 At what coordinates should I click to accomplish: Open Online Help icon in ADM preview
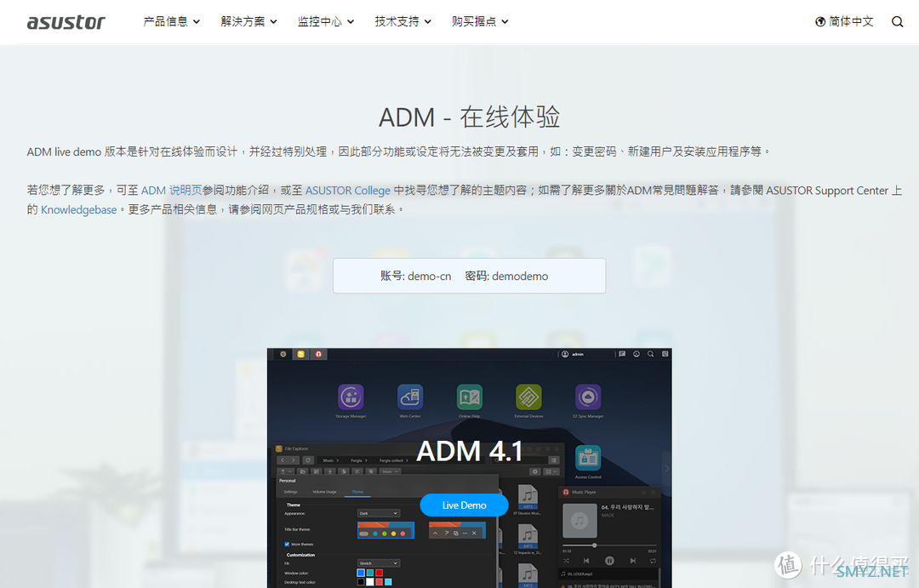pos(470,397)
